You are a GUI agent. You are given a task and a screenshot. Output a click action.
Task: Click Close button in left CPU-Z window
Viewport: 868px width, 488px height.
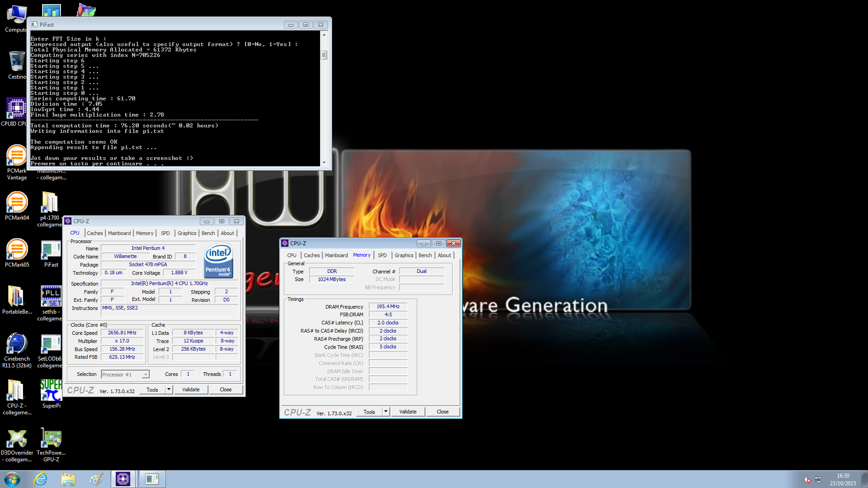[x=226, y=389]
